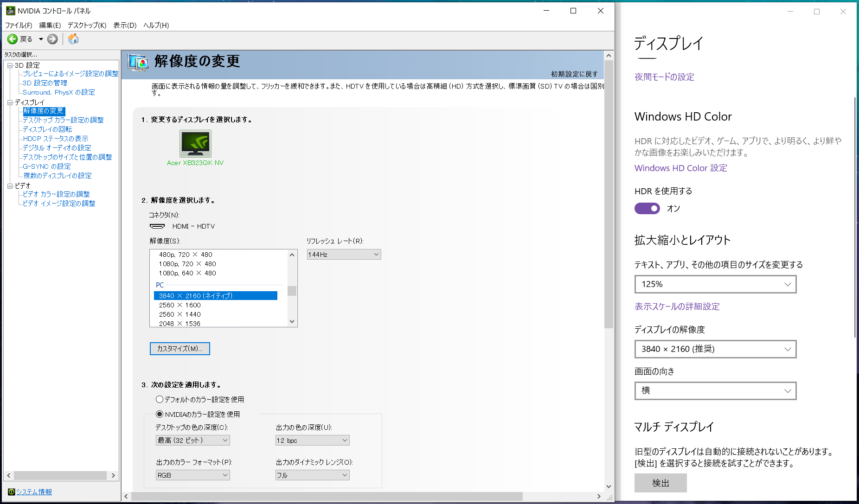The height and width of the screenshot is (504, 859).
Task: Select 3D 設定の管理 in the tree
Action: click(x=45, y=83)
